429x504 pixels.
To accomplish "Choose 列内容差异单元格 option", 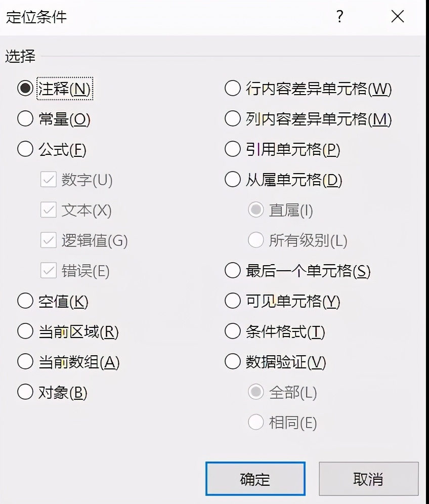I will tap(232, 119).
